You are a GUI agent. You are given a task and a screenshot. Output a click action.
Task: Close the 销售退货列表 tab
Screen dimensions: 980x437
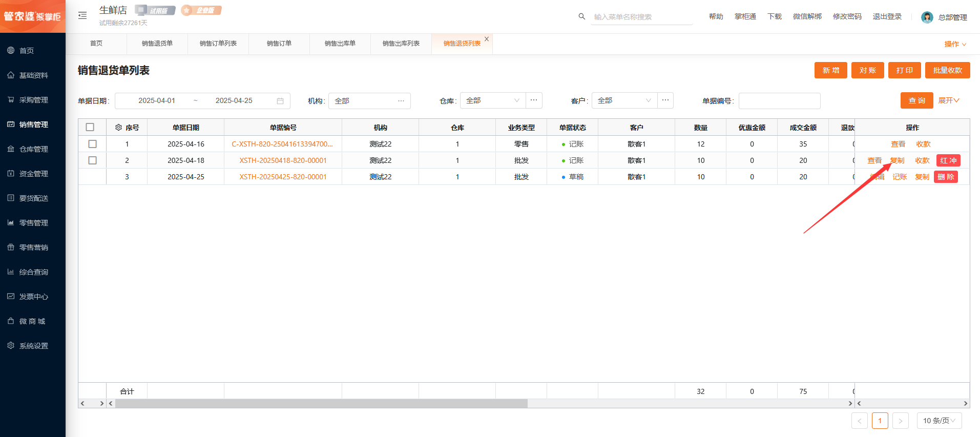[487, 39]
